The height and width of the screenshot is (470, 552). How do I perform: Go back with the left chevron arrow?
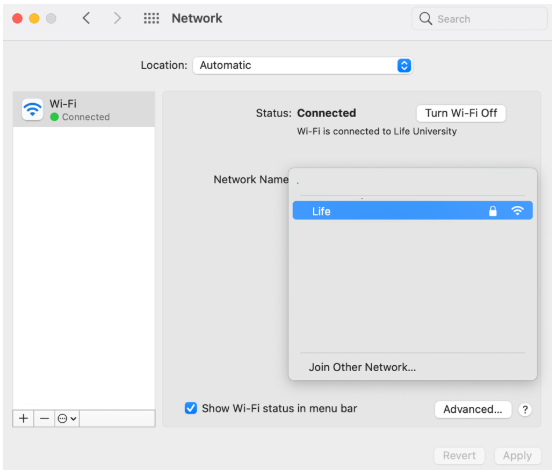87,18
